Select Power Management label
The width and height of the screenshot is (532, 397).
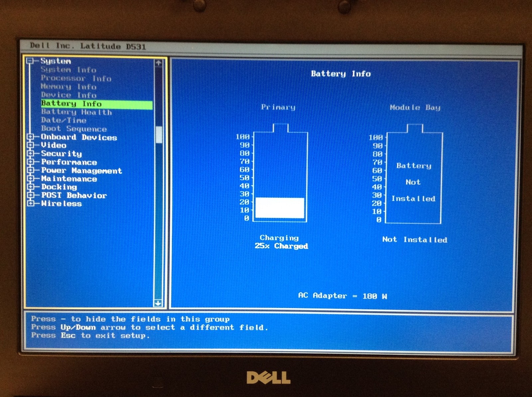[81, 170]
